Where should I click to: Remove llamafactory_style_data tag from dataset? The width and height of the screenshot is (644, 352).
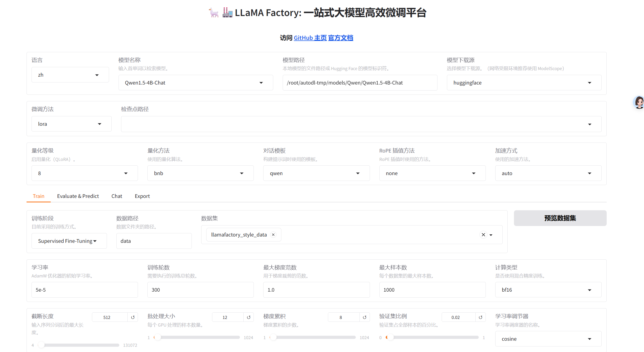pos(273,235)
